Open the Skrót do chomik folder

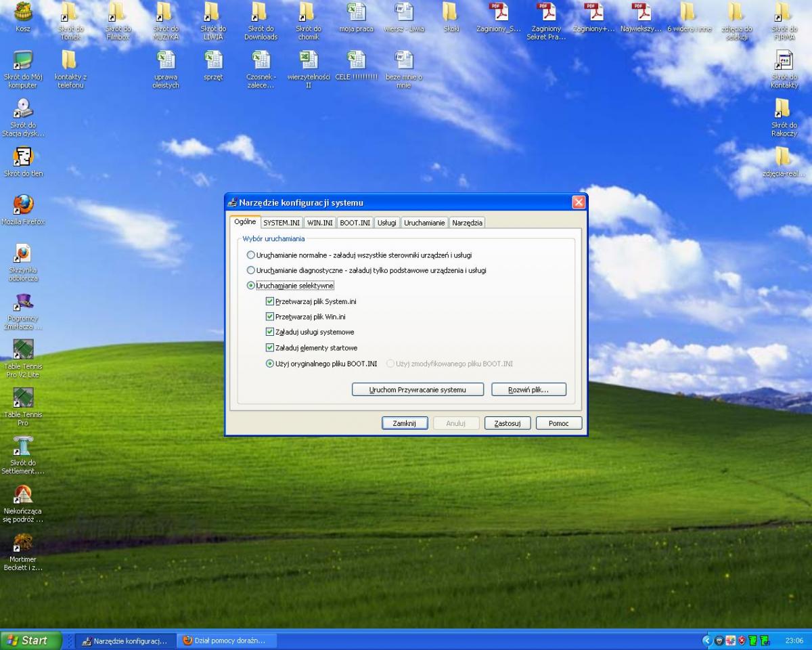pyautogui.click(x=308, y=20)
